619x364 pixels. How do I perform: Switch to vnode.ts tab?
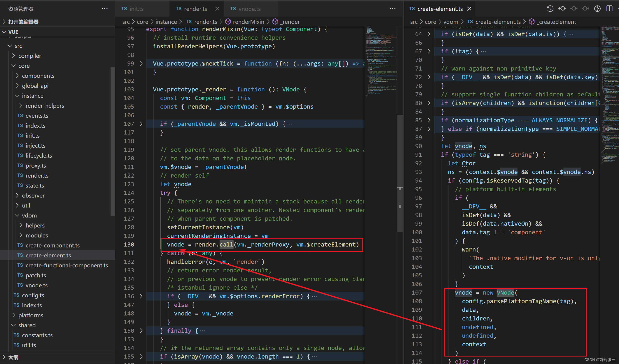tap(251, 9)
